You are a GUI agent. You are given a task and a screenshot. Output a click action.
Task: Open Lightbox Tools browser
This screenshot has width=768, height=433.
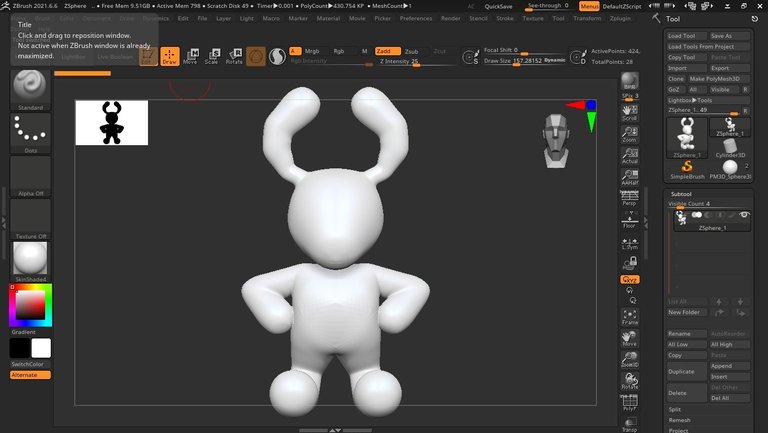(x=708, y=100)
